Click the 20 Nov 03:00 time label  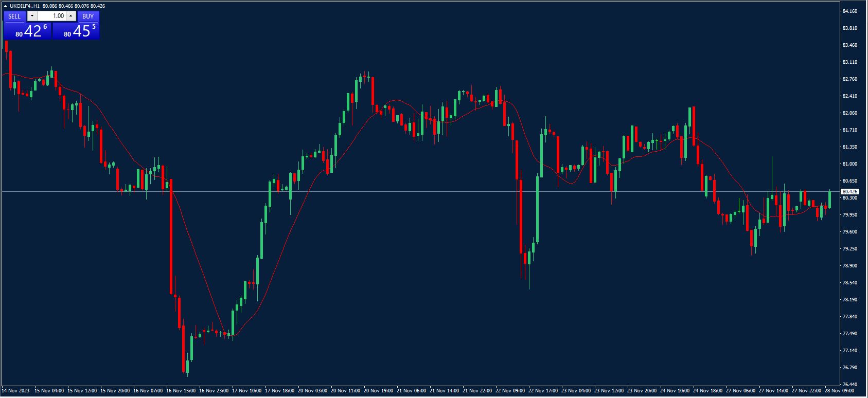point(313,391)
